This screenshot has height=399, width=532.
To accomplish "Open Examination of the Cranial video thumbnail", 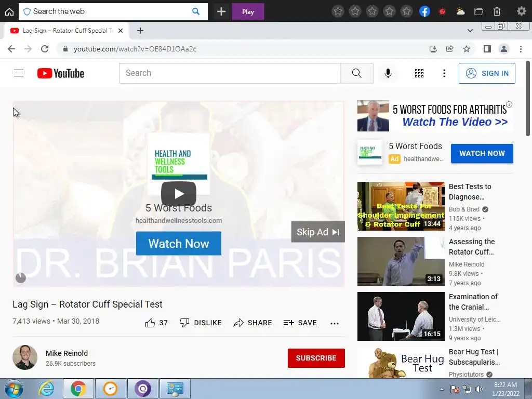I will click(401, 316).
